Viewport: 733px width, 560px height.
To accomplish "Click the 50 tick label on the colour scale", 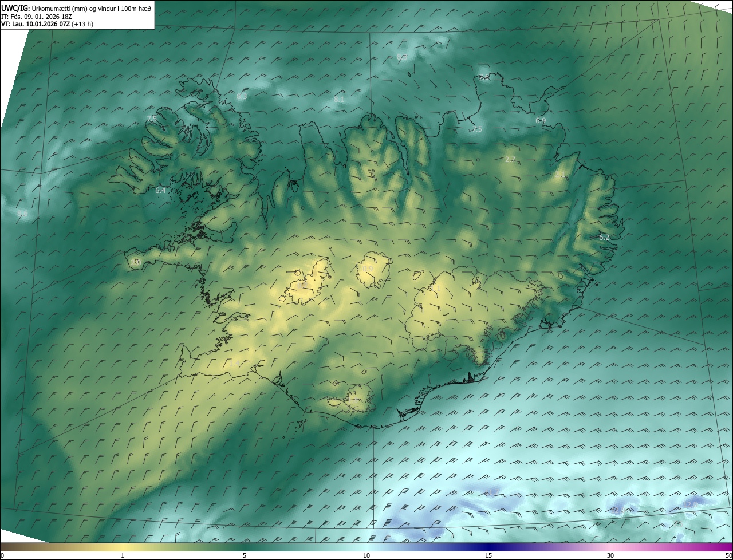I will point(728,555).
